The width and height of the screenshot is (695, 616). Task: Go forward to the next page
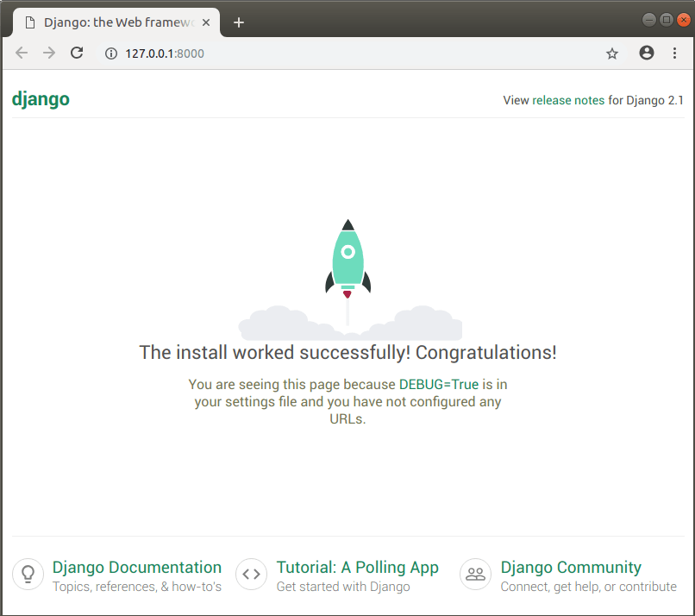click(49, 53)
